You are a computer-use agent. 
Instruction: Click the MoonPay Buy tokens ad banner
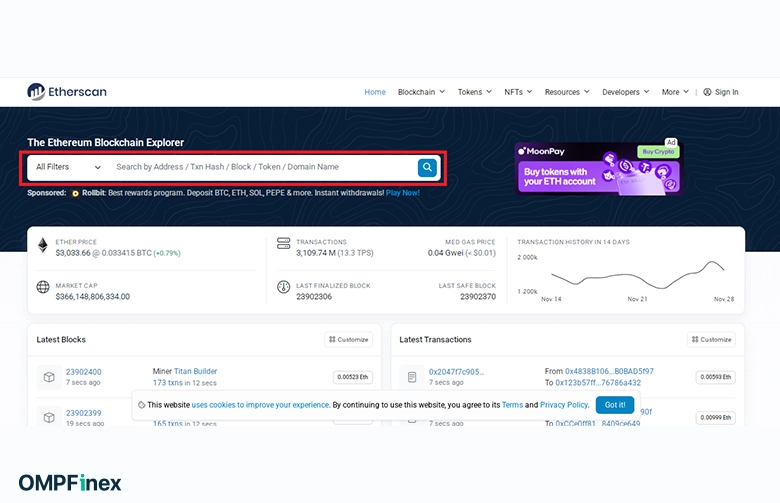(597, 168)
